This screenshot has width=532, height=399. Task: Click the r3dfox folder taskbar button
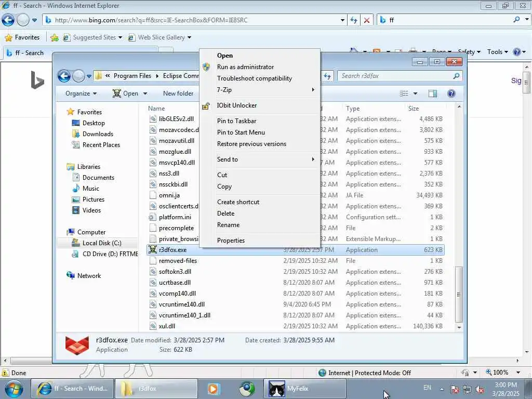coord(156,389)
